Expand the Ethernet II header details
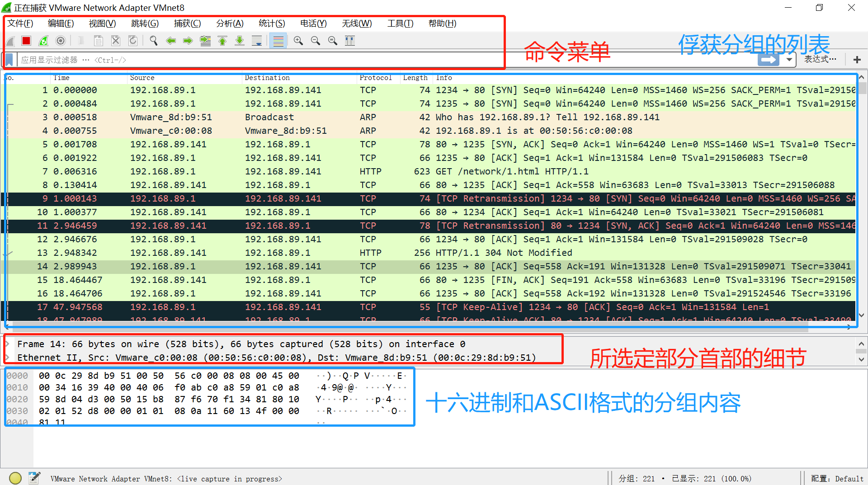The height and width of the screenshot is (485, 868). point(7,358)
